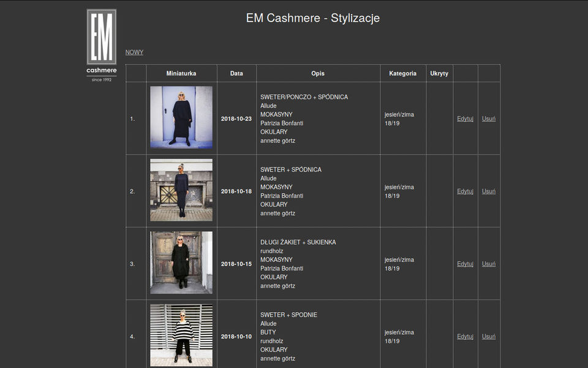The height and width of the screenshot is (368, 588).
Task: Click the Kategoria column header
Action: click(403, 74)
